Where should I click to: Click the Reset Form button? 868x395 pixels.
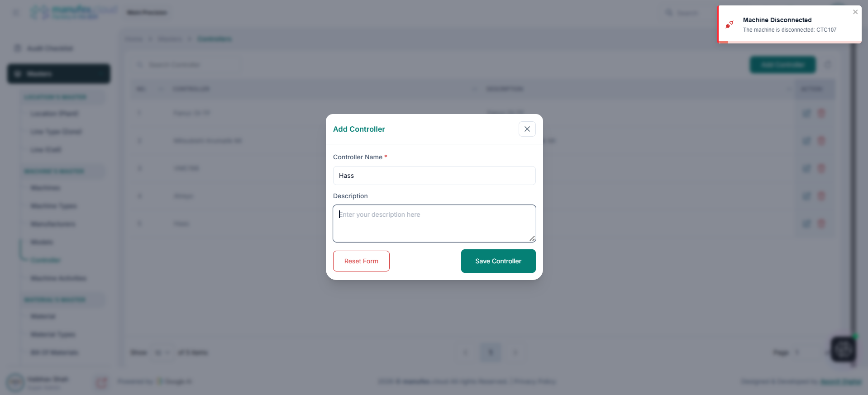pyautogui.click(x=361, y=261)
